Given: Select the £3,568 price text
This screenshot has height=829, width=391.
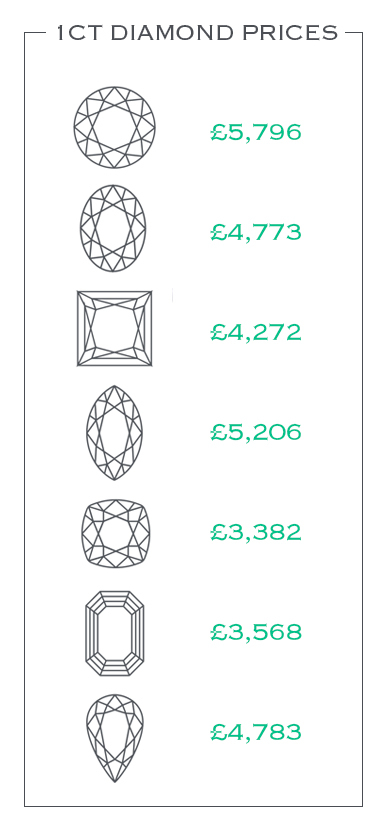Looking at the screenshot, I should (256, 632).
